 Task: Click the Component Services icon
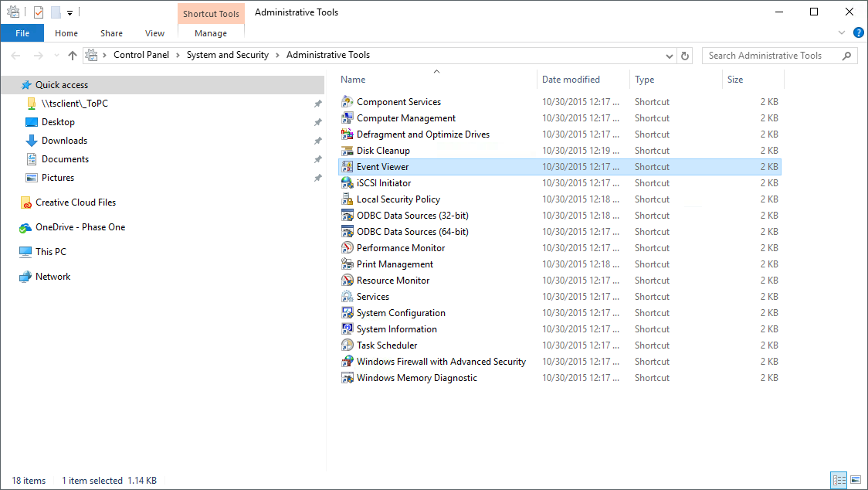pyautogui.click(x=347, y=102)
